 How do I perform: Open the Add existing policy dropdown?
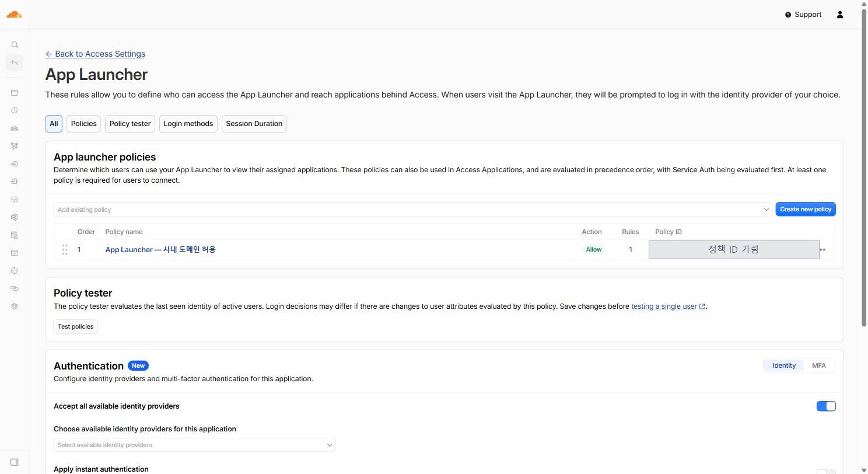tap(412, 210)
